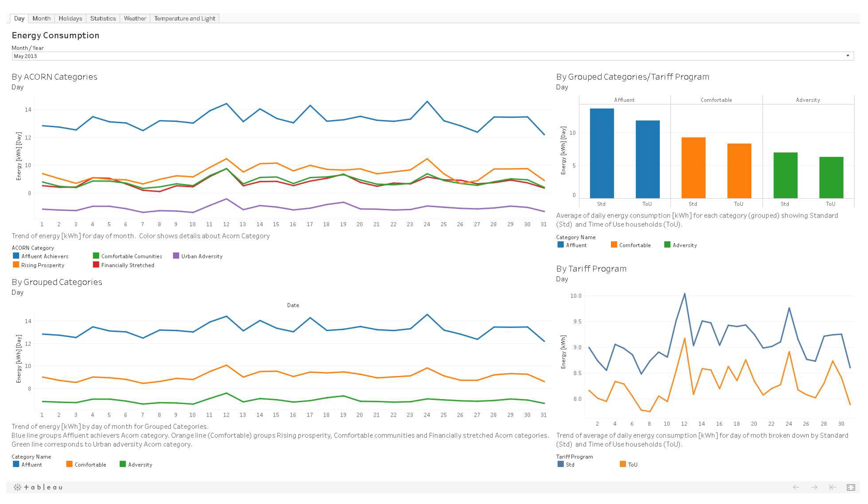Click Rising Prosperity legend label
This screenshot has height=504, width=868.
[43, 265]
